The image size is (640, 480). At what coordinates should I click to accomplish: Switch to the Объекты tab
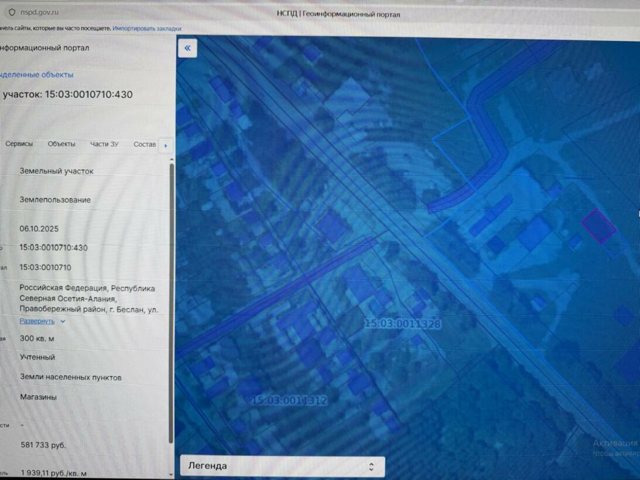coord(61,144)
